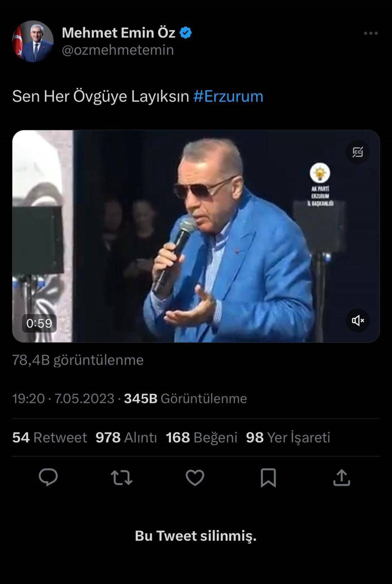Open the 345B Görüntülenme view stats
The image size is (392, 584).
tap(185, 398)
